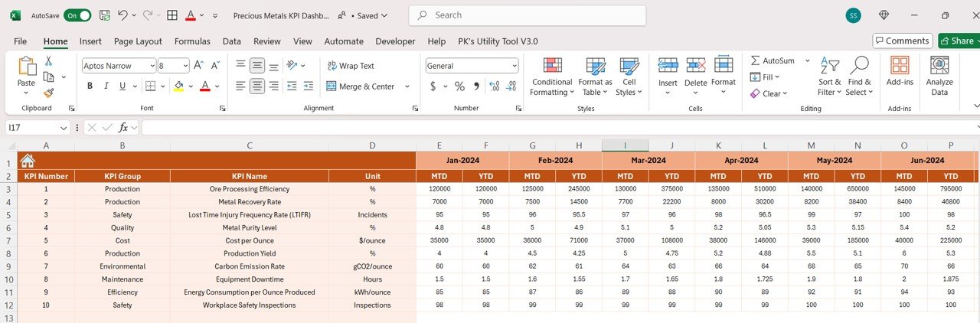
Task: Click the Accounting Number Format dollar icon
Action: click(x=433, y=86)
